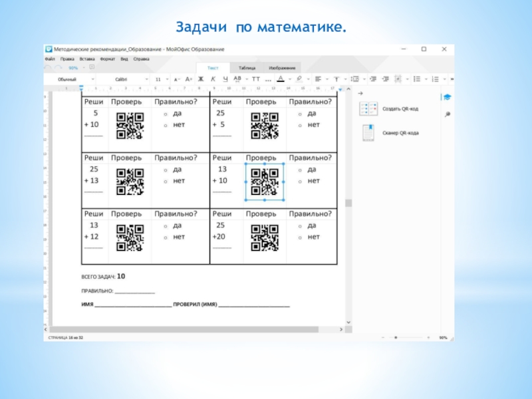532x399 pixels.
Task: Show hidden toolbar items with » icon
Action: pyautogui.click(x=452, y=79)
